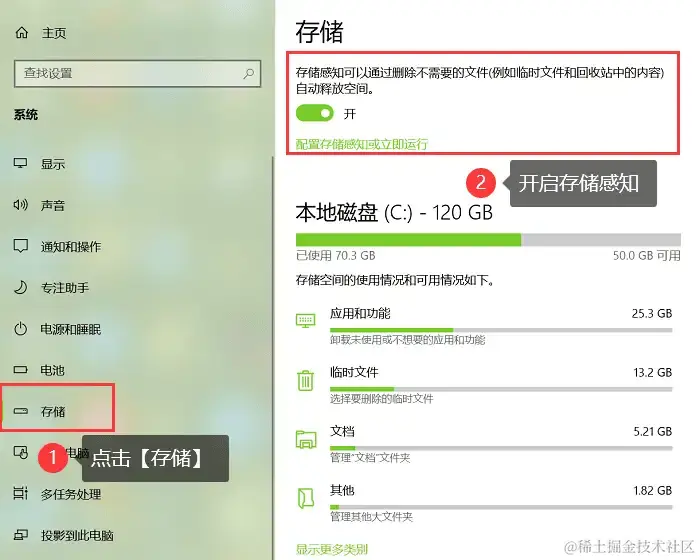Toggle the 存储感知 switch off
The height and width of the screenshot is (560, 700).
(x=315, y=113)
